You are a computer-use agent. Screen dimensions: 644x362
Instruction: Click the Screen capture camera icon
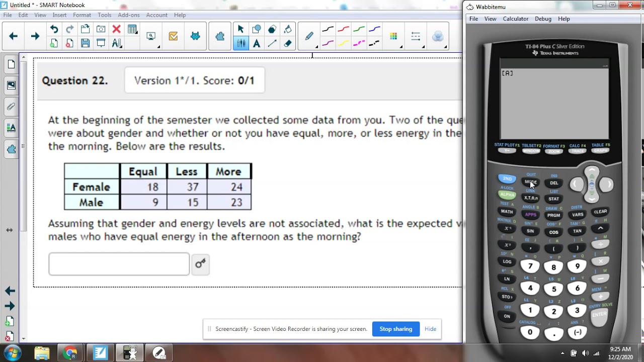tap(101, 30)
